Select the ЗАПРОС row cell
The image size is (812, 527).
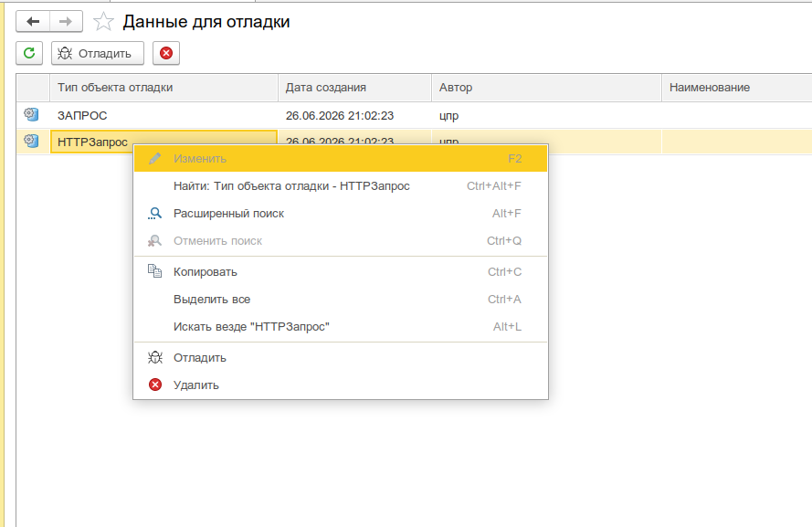[163, 115]
